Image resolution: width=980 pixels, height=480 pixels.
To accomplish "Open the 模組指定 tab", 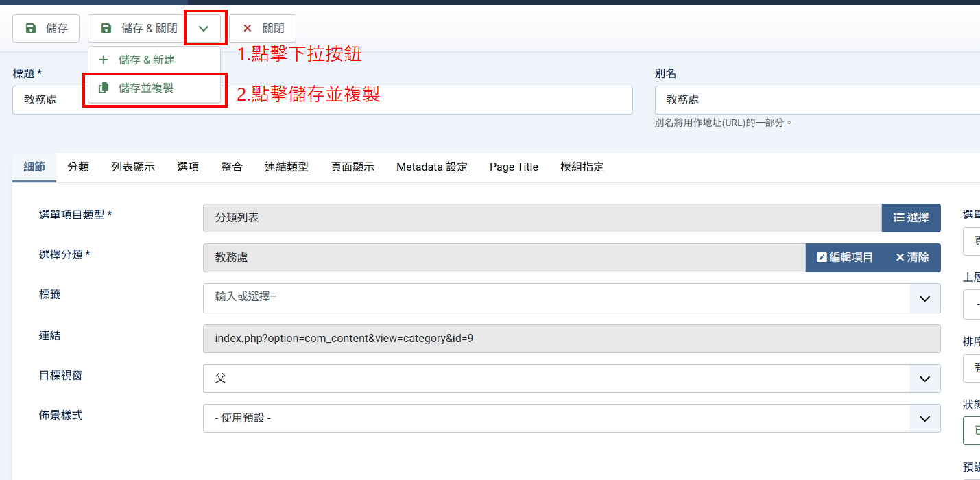I will click(582, 167).
